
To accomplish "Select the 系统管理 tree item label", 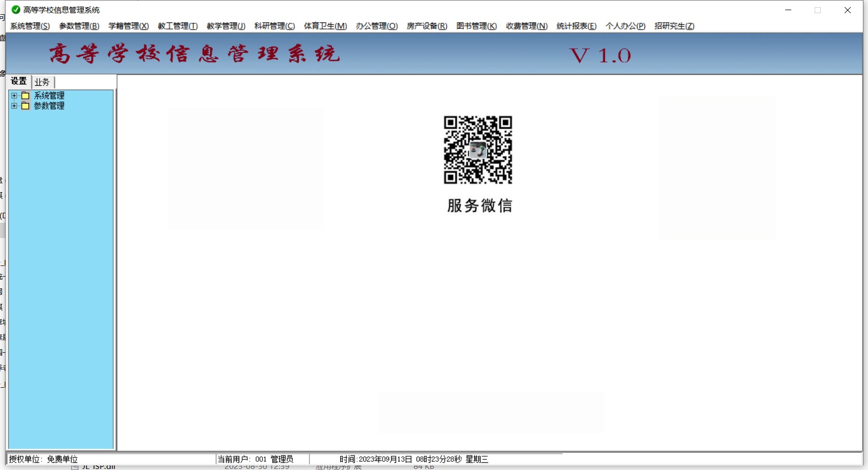I will click(49, 95).
